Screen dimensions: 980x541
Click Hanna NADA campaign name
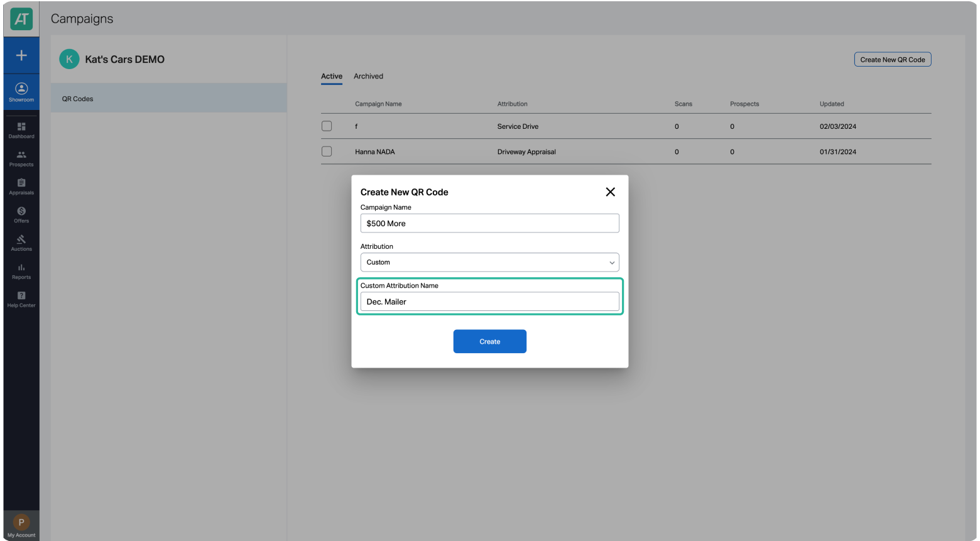(375, 151)
